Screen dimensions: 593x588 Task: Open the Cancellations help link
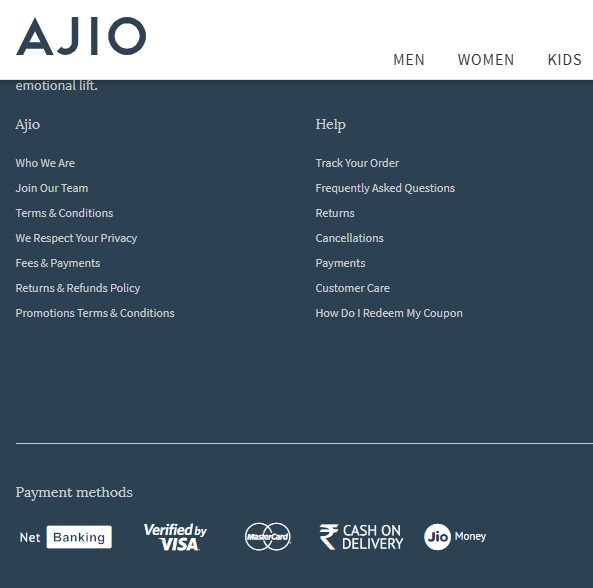(x=349, y=238)
